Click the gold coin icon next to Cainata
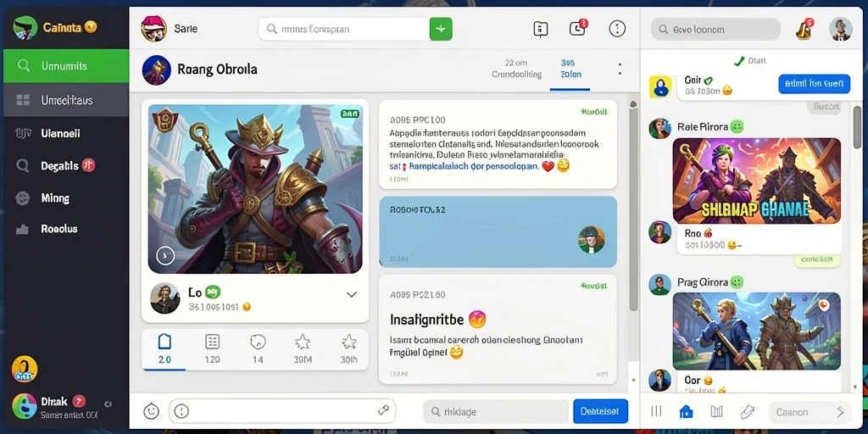 coord(92,26)
